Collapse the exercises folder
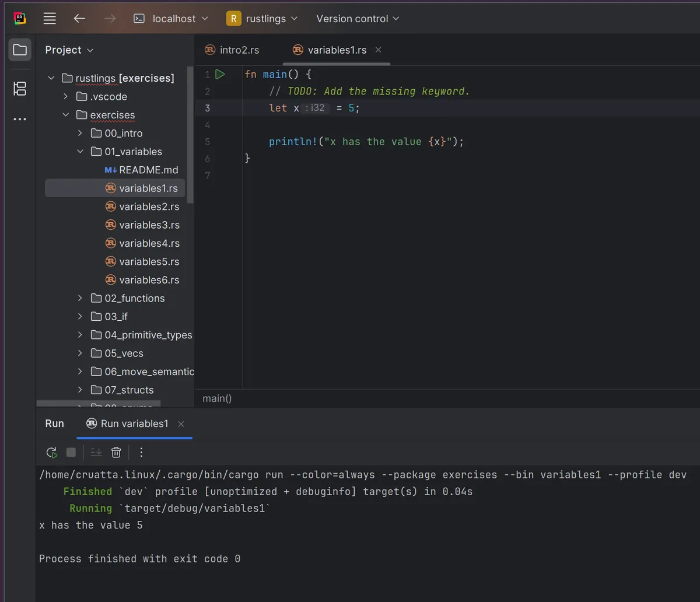Image resolution: width=700 pixels, height=602 pixels. [x=65, y=115]
